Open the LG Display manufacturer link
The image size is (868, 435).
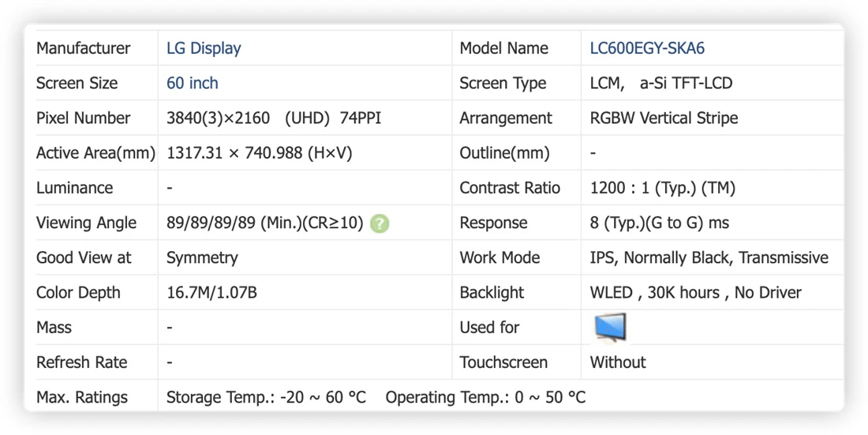click(204, 48)
